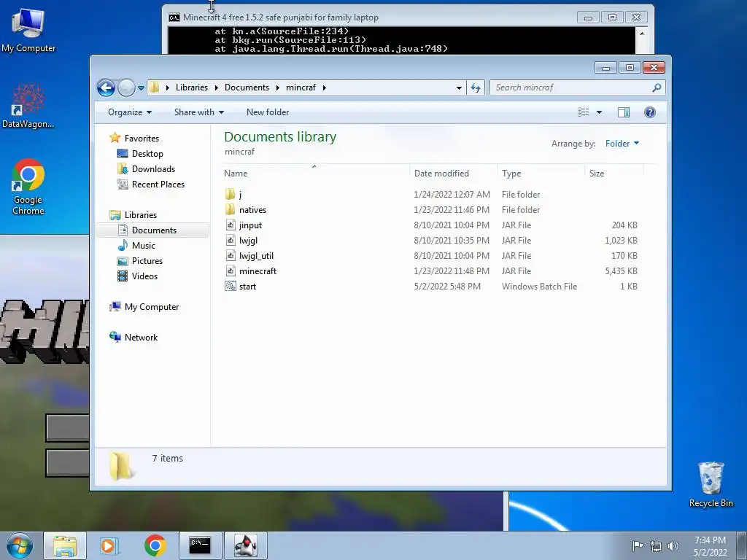Sort by the Type column header

click(x=541, y=174)
